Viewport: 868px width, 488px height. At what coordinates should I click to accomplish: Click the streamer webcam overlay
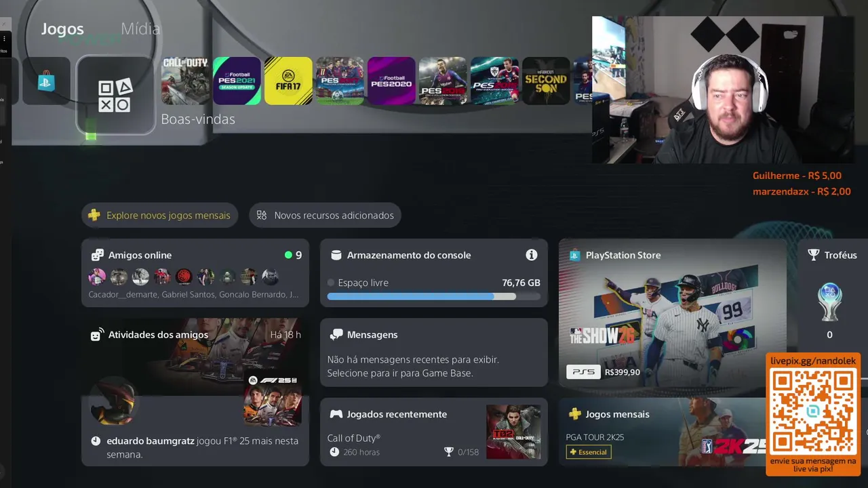click(x=723, y=90)
